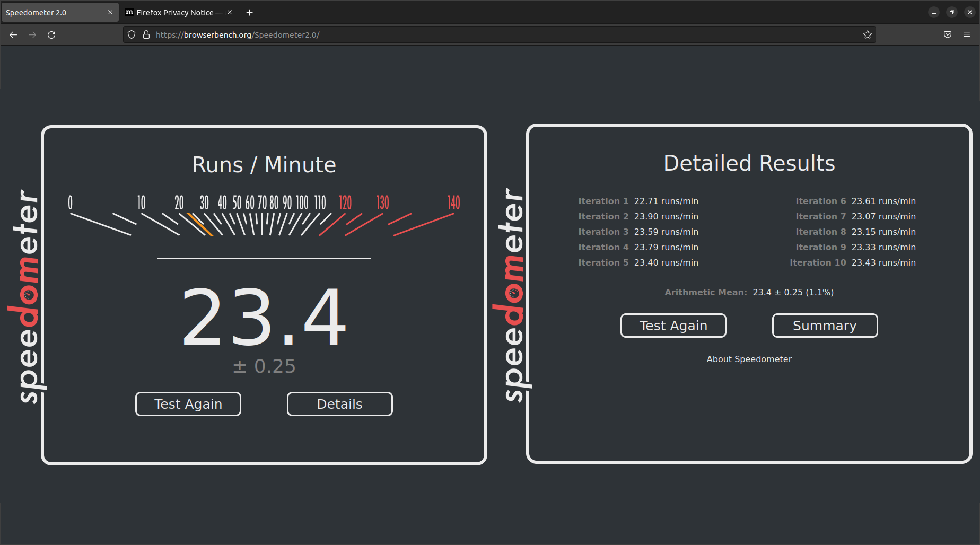
Task: Click the 0 label on the gauge
Action: click(x=70, y=203)
